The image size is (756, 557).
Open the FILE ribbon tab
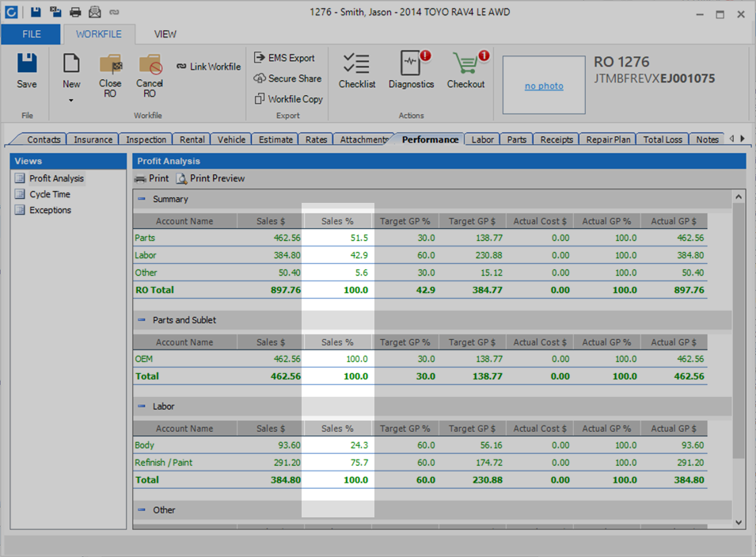(32, 34)
